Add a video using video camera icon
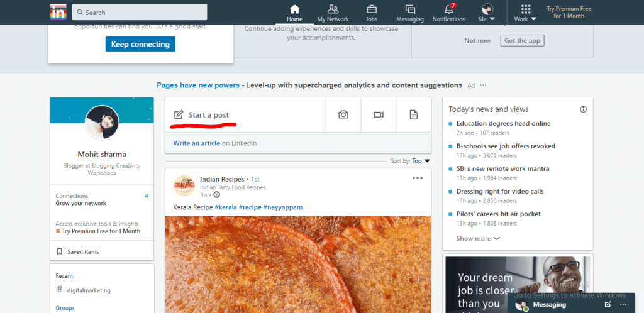Screen dimensions: 644x313 (x=378, y=115)
